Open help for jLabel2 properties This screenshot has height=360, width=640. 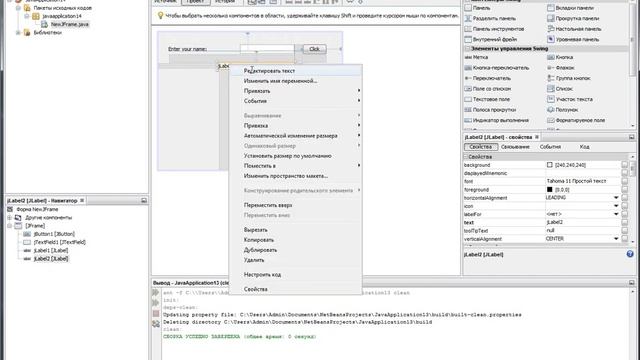pos(630,254)
